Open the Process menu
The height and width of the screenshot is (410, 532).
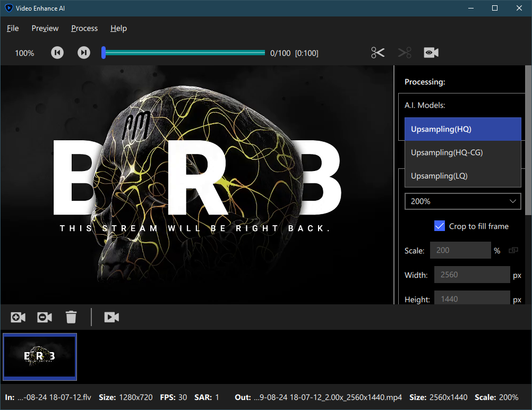point(84,28)
